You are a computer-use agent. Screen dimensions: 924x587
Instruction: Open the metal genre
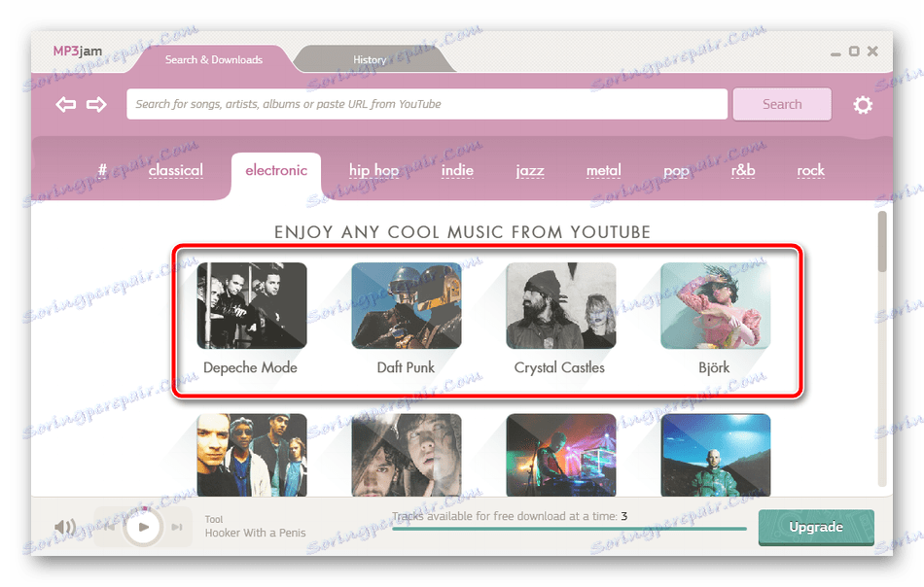click(x=603, y=170)
